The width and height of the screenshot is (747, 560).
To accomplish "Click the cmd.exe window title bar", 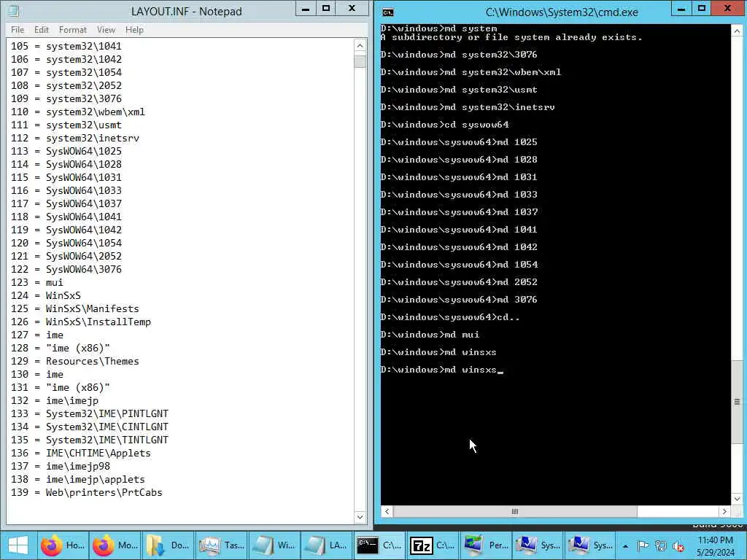I will pos(561,12).
